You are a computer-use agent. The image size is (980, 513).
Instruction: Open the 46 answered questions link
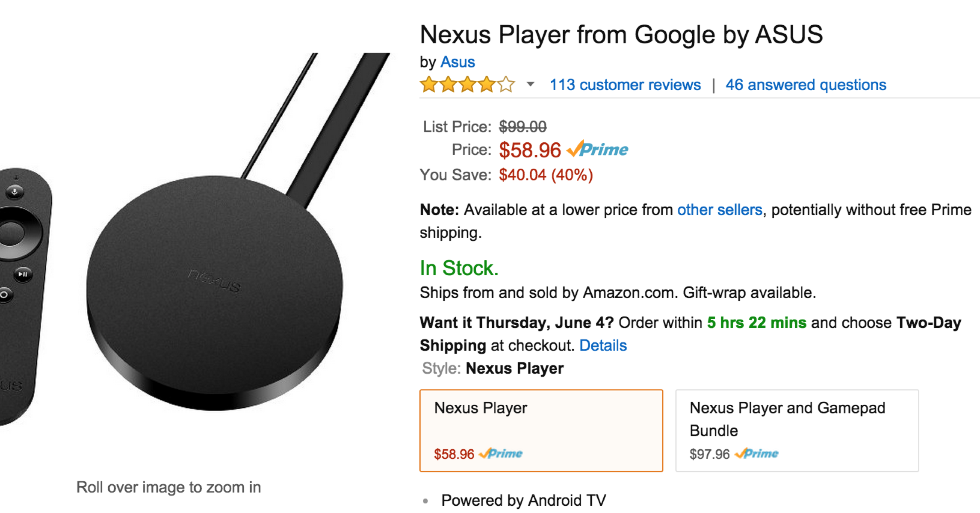806,85
